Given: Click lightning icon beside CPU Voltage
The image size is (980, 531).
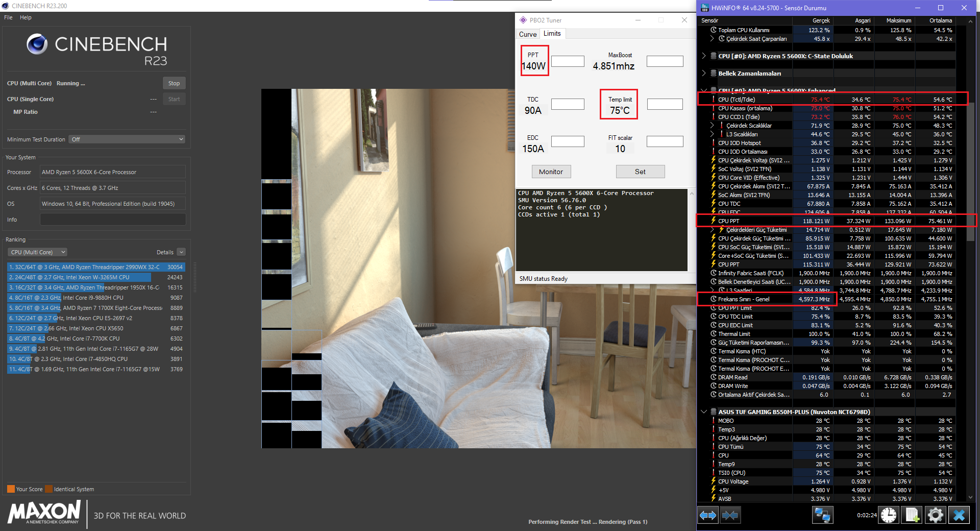Looking at the screenshot, I should pyautogui.click(x=714, y=481).
